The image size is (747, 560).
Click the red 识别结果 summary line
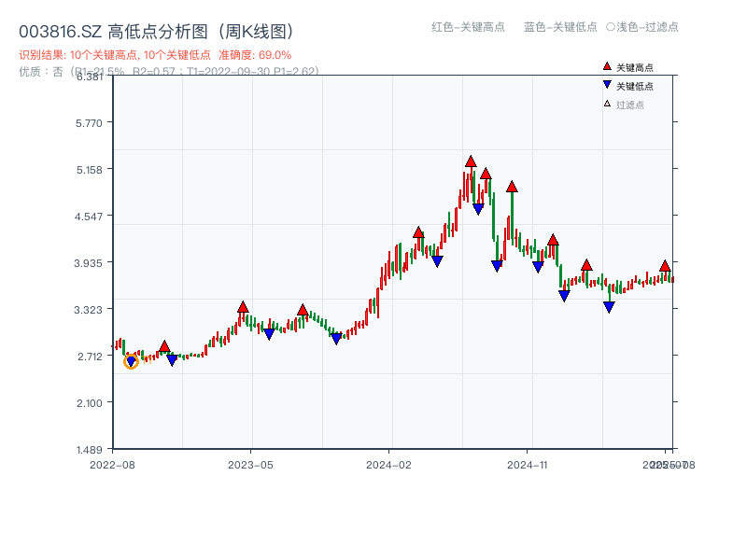point(155,55)
